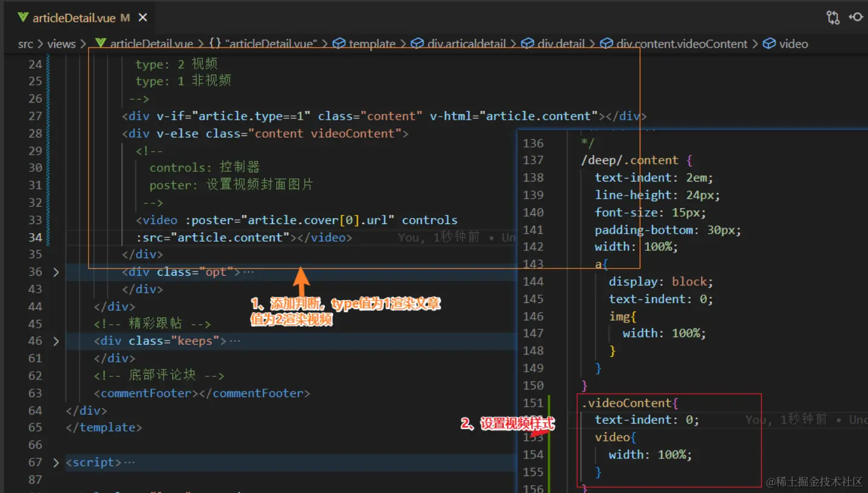Click line number 65 in the gutter
The image size is (868, 493).
35,427
